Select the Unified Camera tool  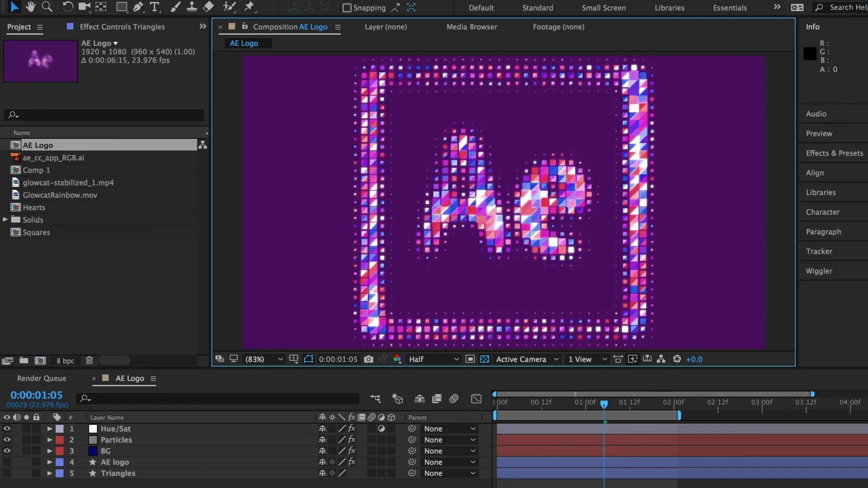coord(84,7)
